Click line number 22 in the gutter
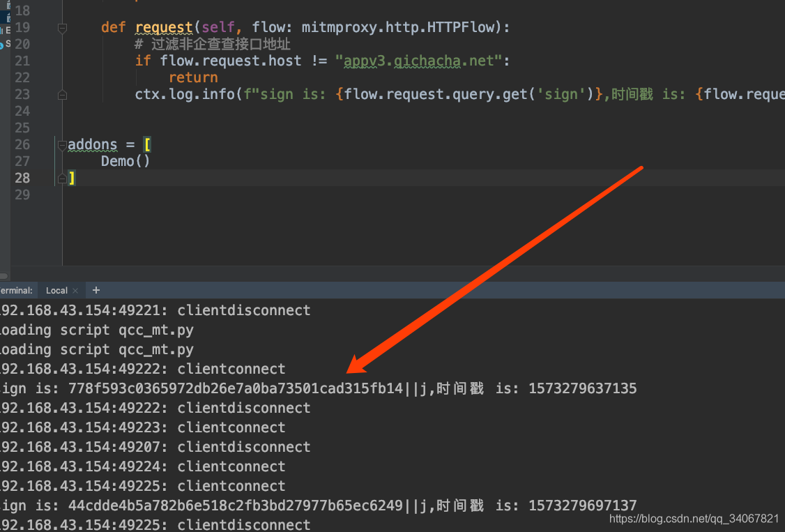The width and height of the screenshot is (785, 532). pyautogui.click(x=22, y=78)
